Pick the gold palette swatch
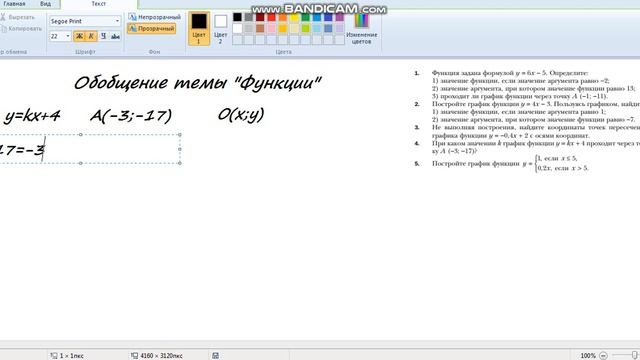Image resolution: width=640 pixels, height=360 pixels. pos(283,29)
